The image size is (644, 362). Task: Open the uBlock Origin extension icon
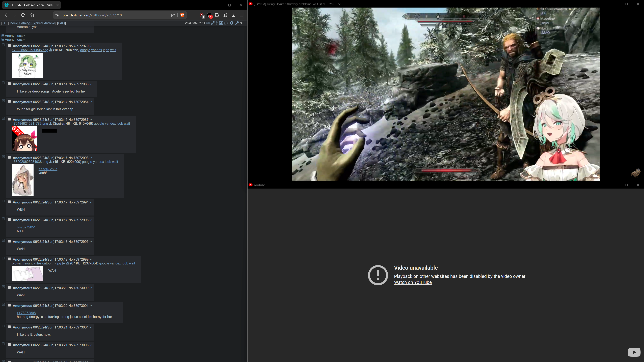coord(202,15)
